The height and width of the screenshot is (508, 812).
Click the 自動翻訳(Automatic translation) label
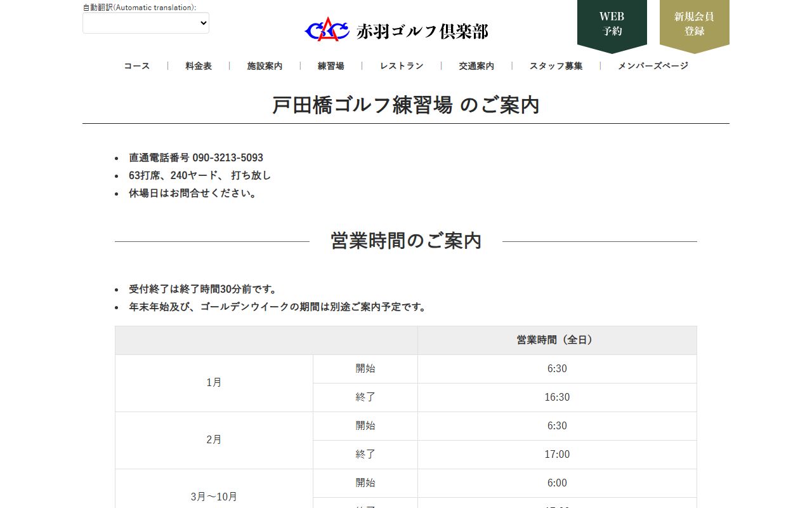[x=140, y=7]
